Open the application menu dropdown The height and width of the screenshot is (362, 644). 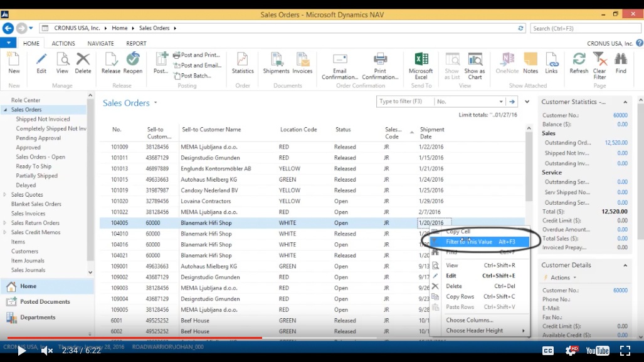8,43
